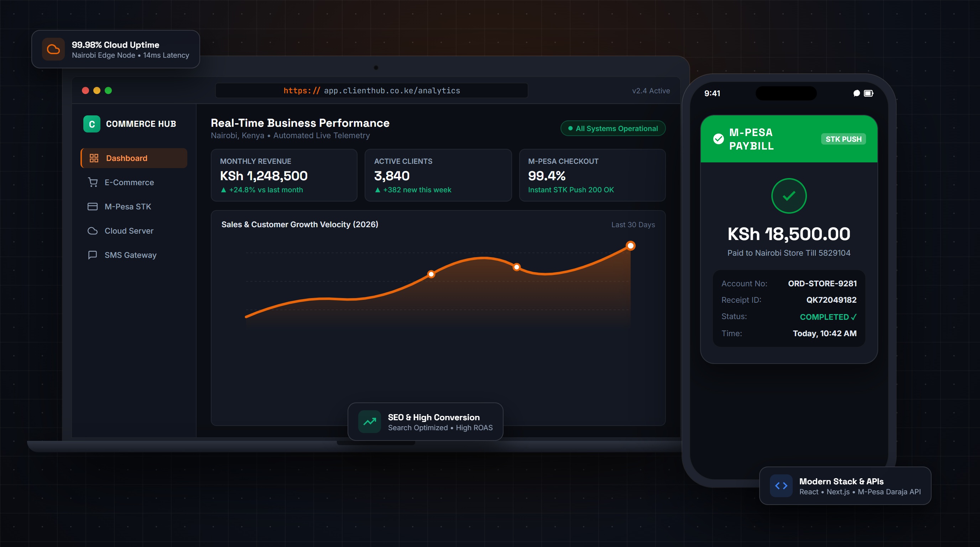Click the code brackets icon in the Modern Stack card

coord(781,486)
